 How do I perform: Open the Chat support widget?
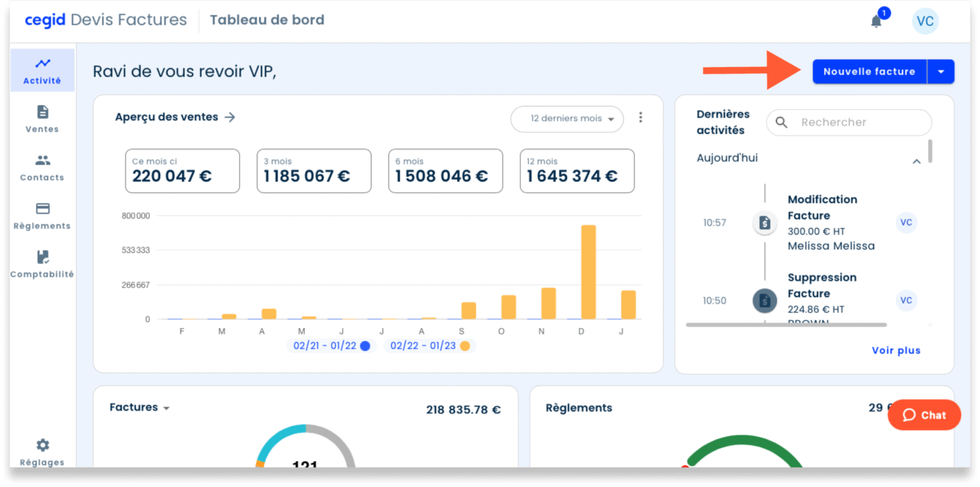[924, 415]
